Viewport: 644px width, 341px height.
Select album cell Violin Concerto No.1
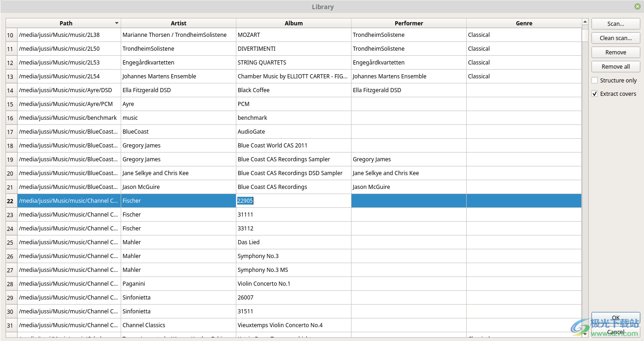(x=294, y=284)
